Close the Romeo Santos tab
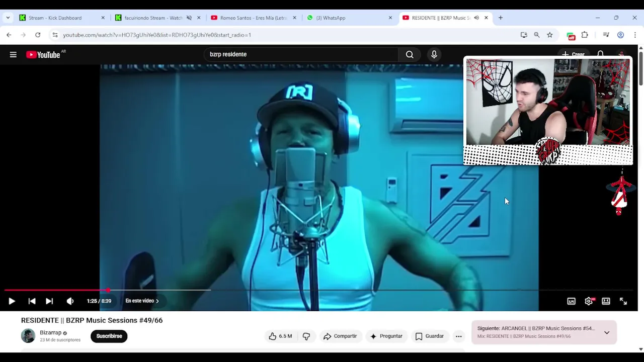The width and height of the screenshot is (644, 362). click(x=294, y=18)
